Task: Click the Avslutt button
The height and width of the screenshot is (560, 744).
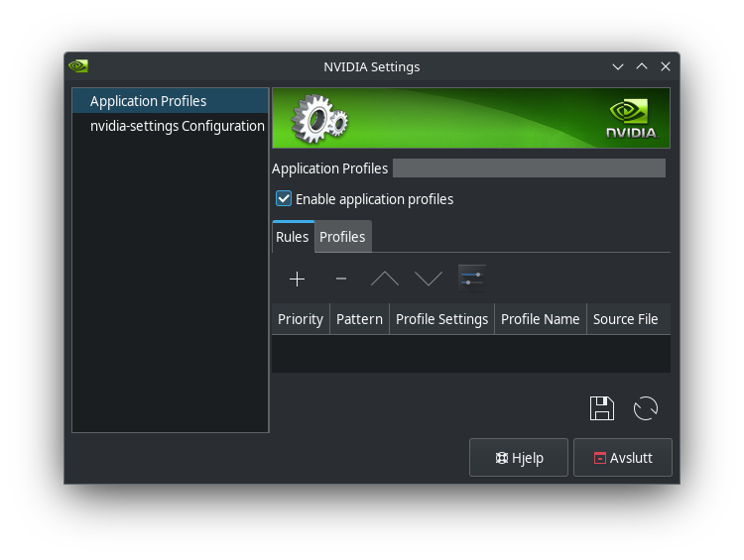Action: point(623,458)
